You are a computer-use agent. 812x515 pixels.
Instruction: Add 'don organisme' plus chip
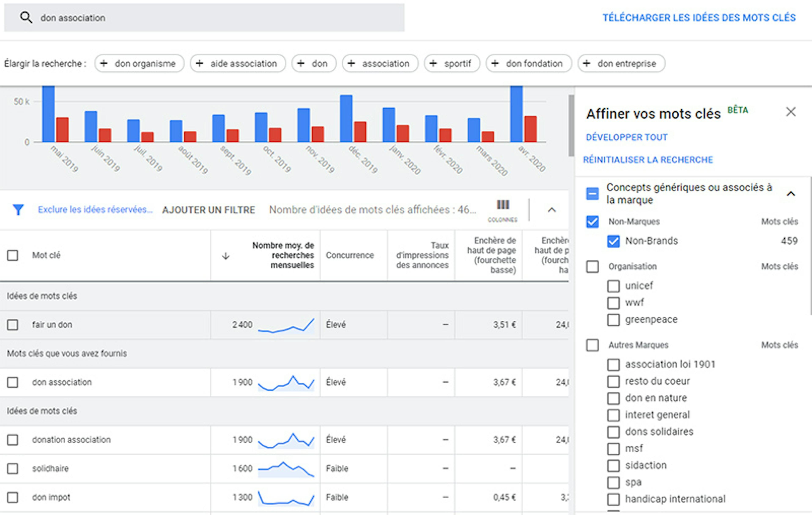point(139,63)
